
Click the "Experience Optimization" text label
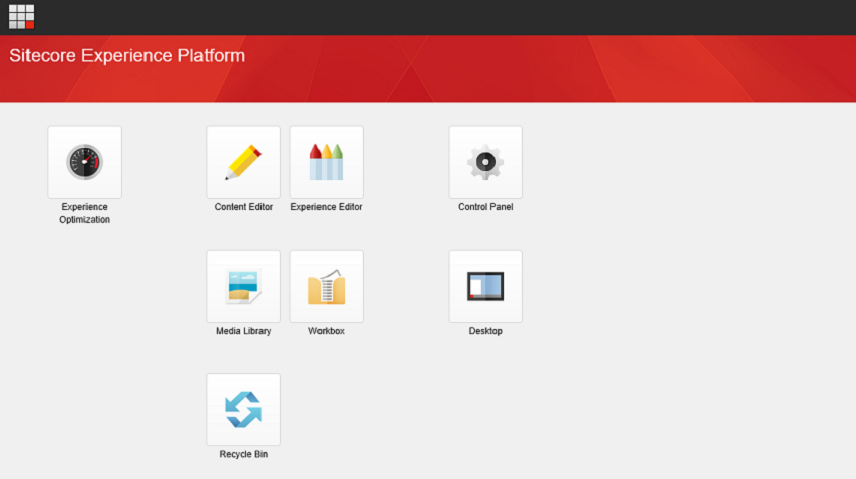[x=84, y=213]
